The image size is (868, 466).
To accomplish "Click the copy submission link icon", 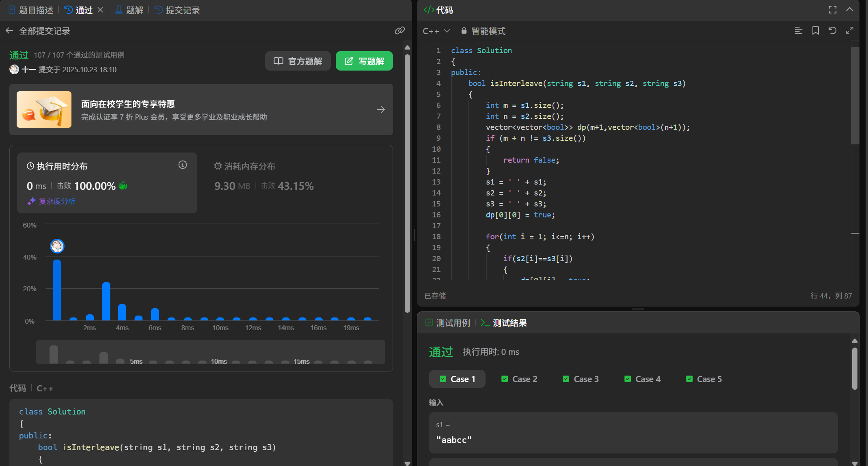I will point(399,30).
